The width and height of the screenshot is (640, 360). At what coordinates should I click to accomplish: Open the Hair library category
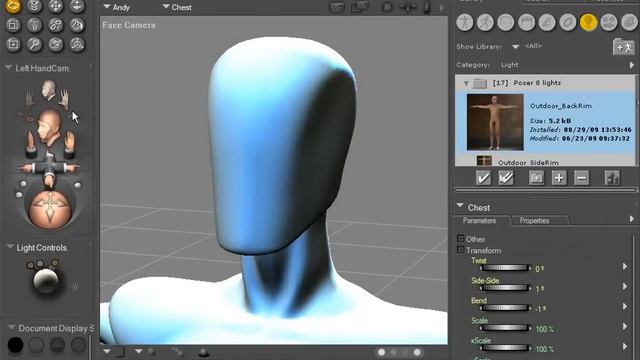[527, 22]
